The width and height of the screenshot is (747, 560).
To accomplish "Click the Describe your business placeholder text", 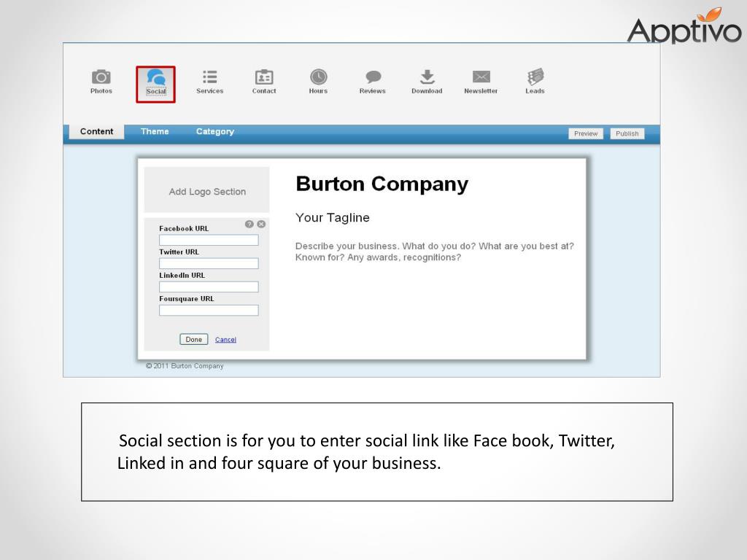I will pyautogui.click(x=435, y=252).
